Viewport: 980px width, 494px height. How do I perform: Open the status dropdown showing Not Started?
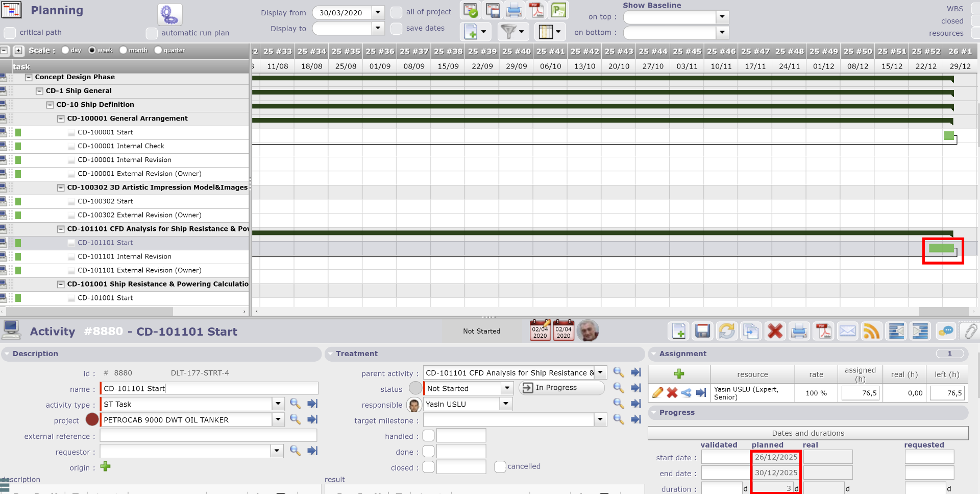507,388
